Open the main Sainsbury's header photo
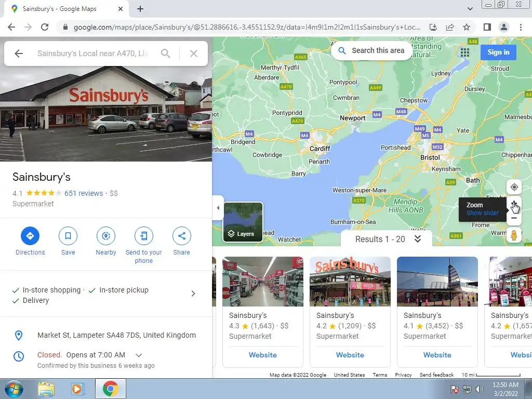The height and width of the screenshot is (399, 532). pyautogui.click(x=106, y=114)
